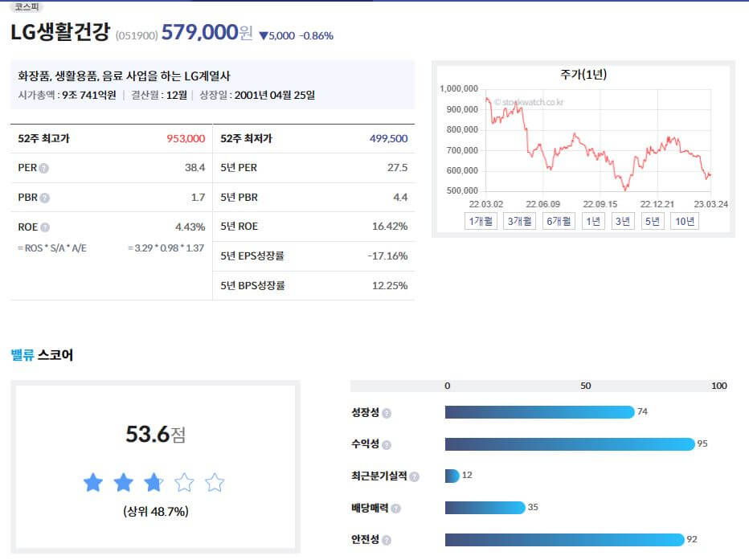This screenshot has height=560, width=749.
Task: Switch chart to 6개월 range
Action: 559,221
